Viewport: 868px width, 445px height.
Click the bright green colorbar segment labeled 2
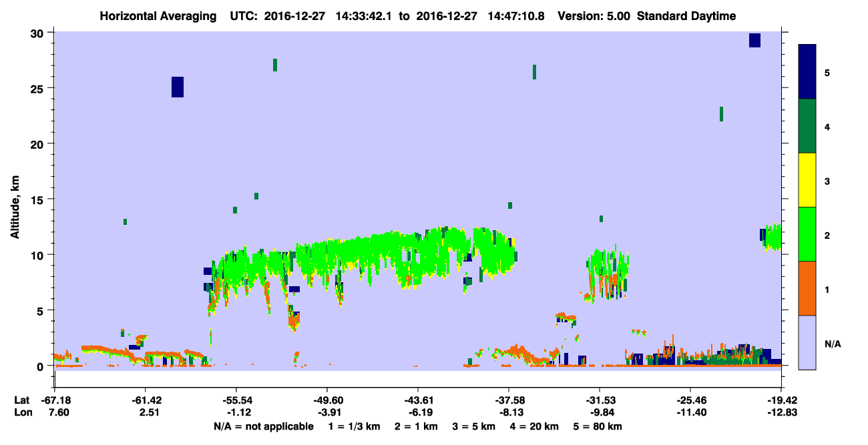tap(807, 234)
